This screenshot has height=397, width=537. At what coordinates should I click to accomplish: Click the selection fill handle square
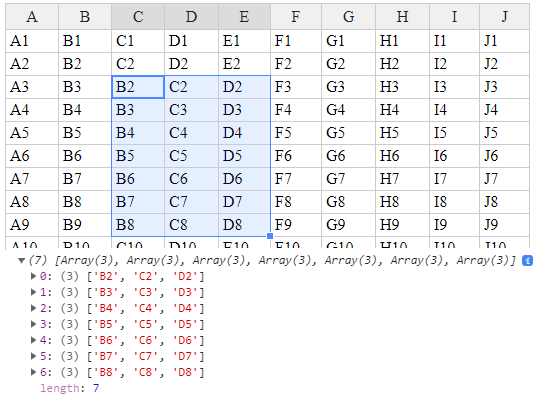(x=270, y=236)
